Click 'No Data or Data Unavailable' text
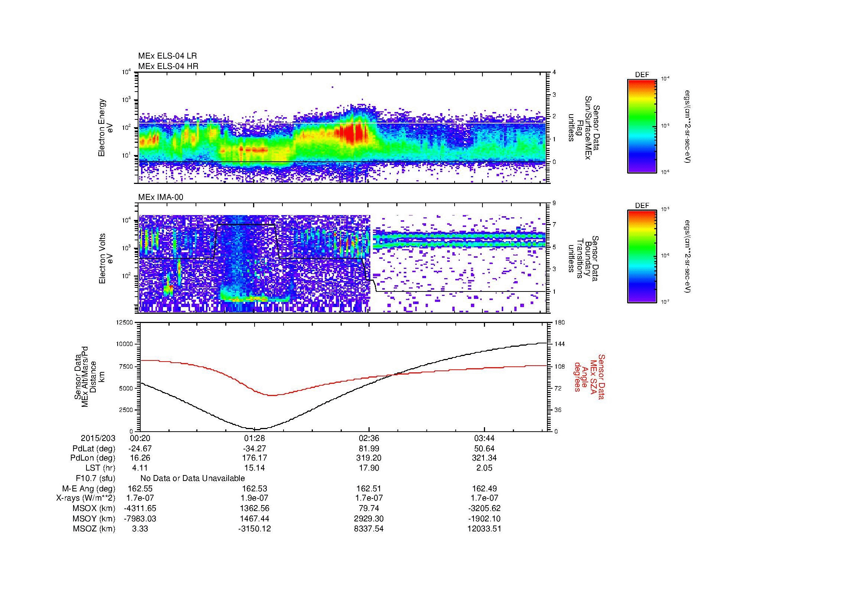This screenshot has height=613, width=868. point(193,478)
